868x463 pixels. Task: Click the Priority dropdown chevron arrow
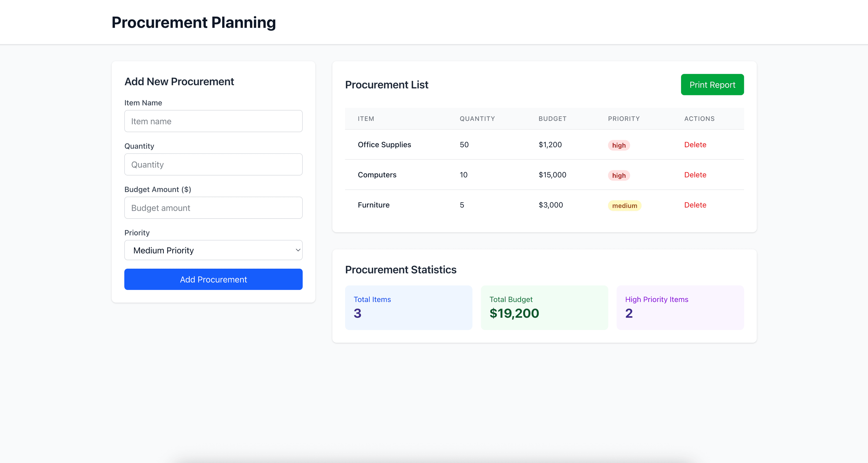[297, 250]
